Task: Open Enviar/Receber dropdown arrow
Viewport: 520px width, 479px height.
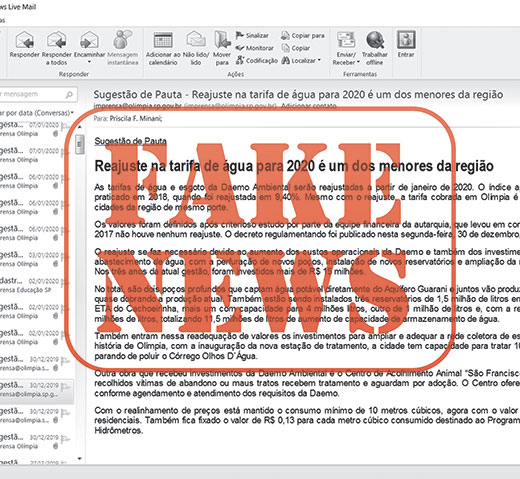Action: (358, 62)
